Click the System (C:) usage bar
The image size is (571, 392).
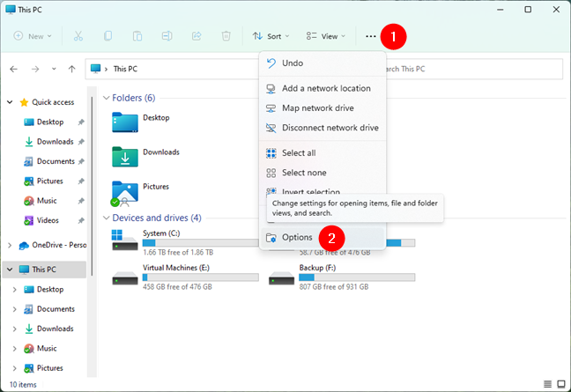click(200, 243)
